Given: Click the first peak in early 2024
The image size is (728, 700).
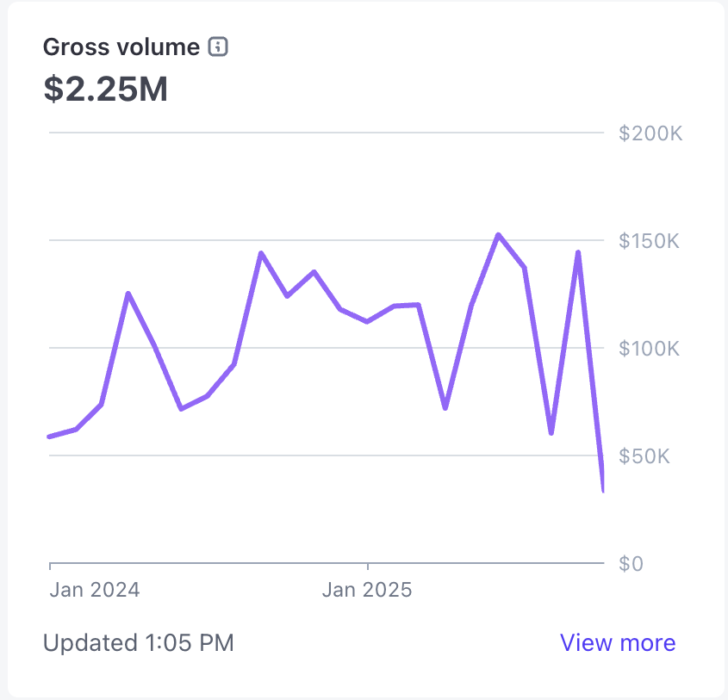Looking at the screenshot, I should [128, 294].
